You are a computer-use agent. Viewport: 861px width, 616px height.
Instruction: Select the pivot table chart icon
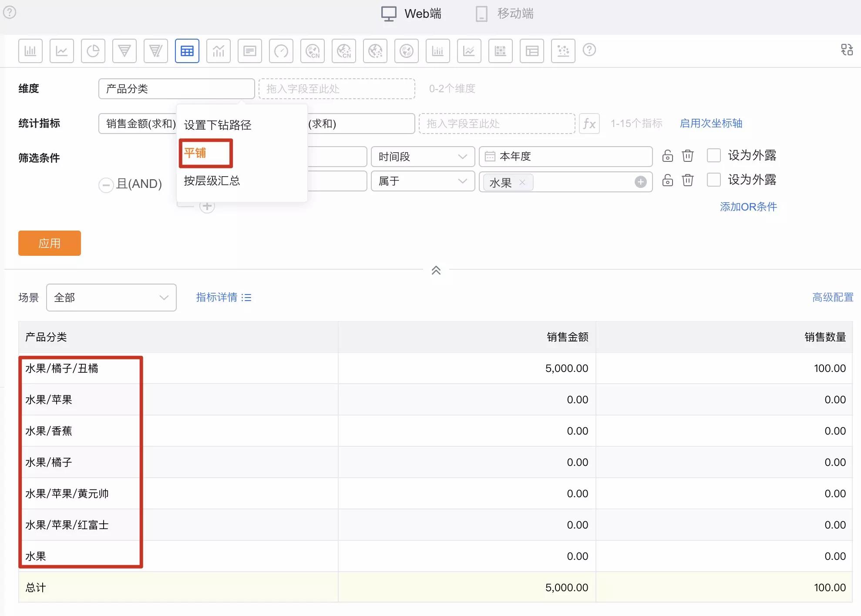(x=532, y=51)
